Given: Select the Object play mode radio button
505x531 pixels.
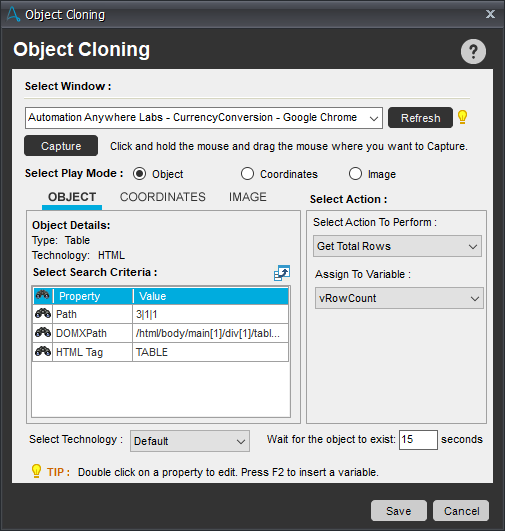Looking at the screenshot, I should click(140, 174).
